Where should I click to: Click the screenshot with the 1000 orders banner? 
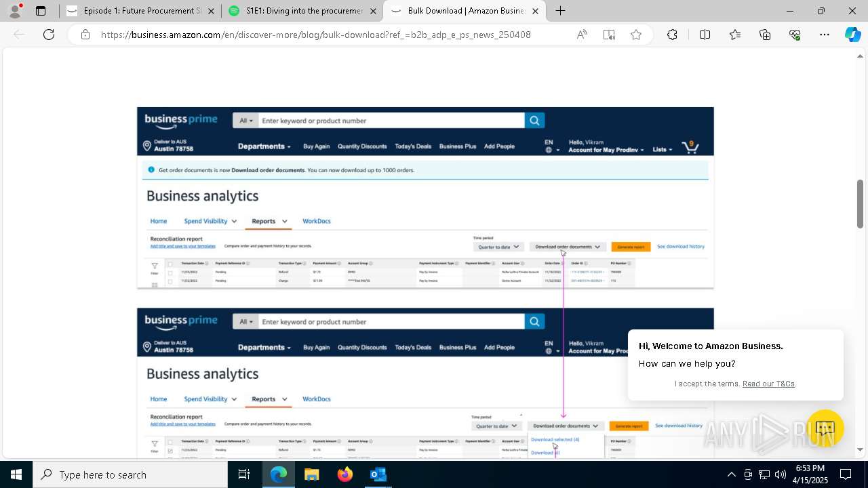click(x=425, y=198)
